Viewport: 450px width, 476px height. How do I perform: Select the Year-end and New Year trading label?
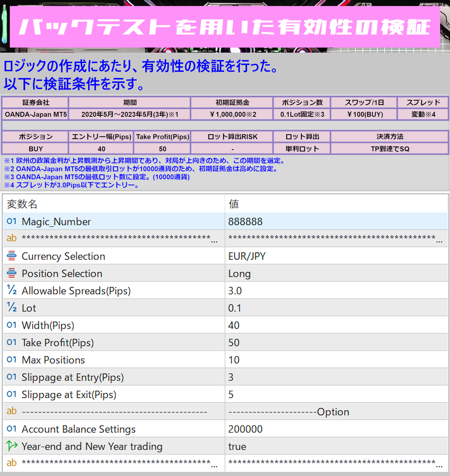(x=92, y=447)
